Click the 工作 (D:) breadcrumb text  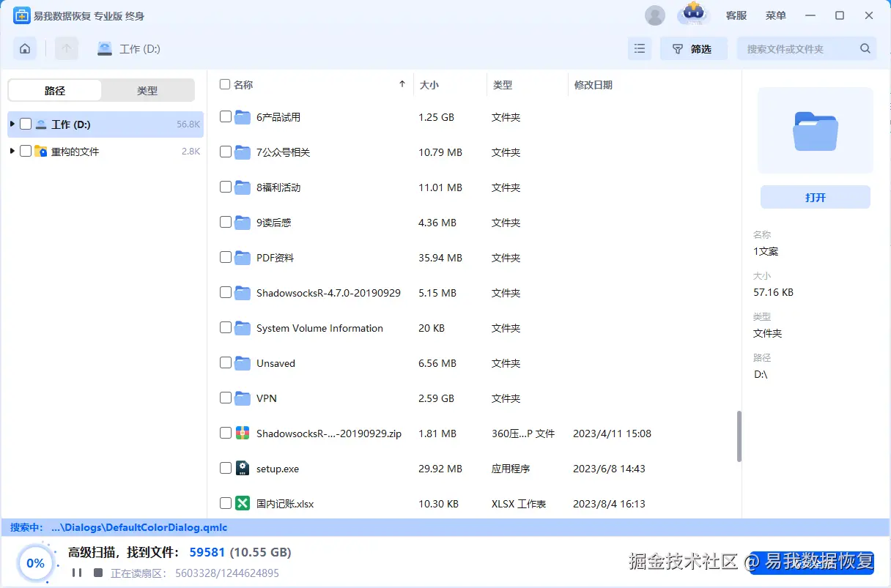(x=140, y=49)
